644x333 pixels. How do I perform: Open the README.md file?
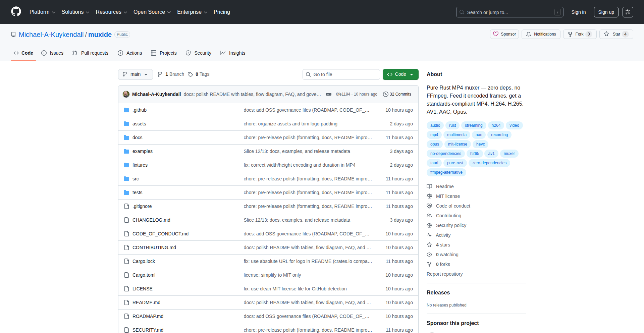pos(146,302)
